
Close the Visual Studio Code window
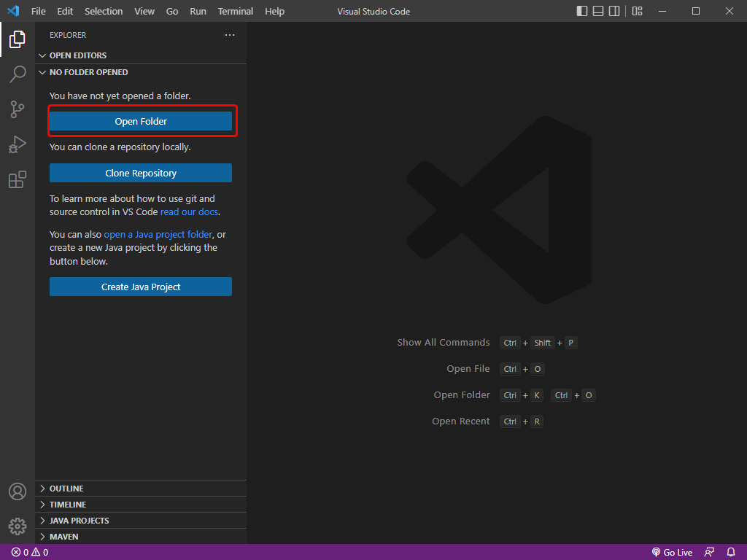click(729, 11)
